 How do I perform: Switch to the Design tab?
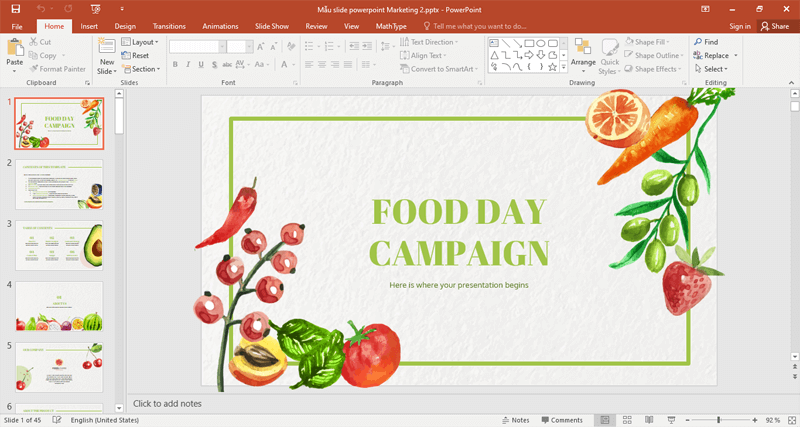pos(125,26)
